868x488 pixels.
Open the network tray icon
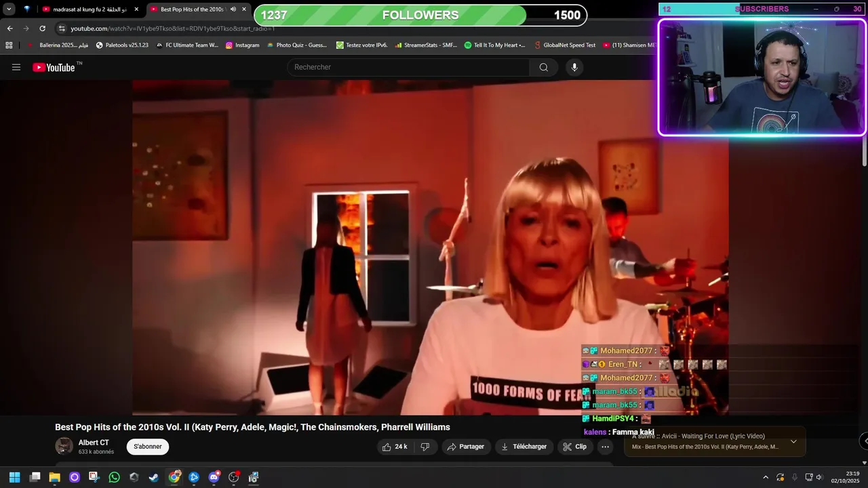coord(809,477)
